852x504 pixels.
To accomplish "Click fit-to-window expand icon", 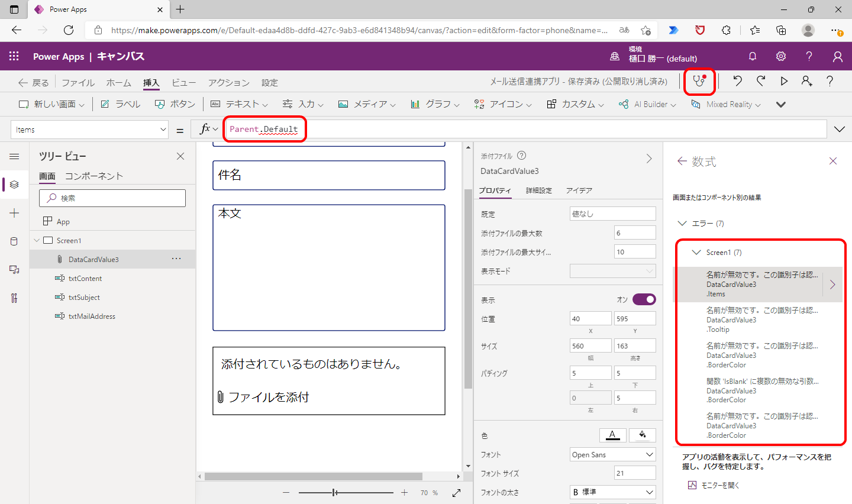I will [457, 493].
